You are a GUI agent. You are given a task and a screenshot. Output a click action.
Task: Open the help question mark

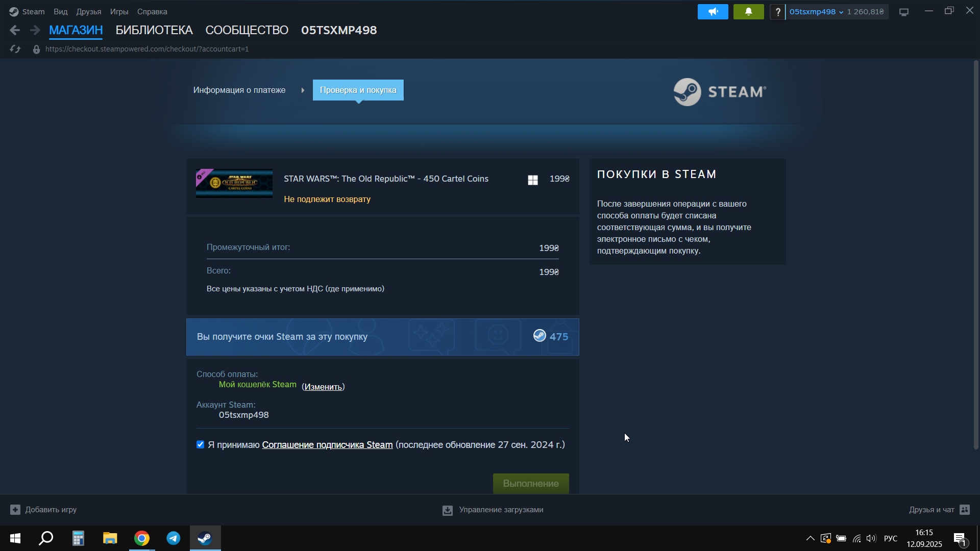click(777, 12)
